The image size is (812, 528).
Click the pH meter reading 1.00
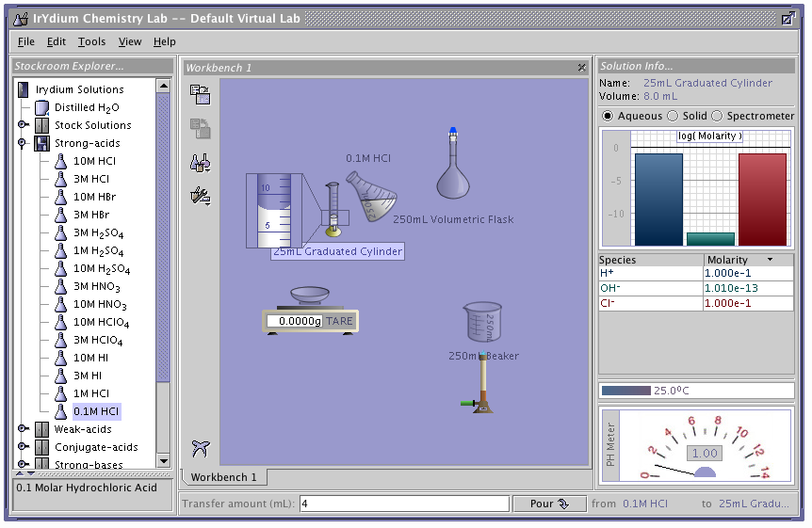click(x=705, y=454)
